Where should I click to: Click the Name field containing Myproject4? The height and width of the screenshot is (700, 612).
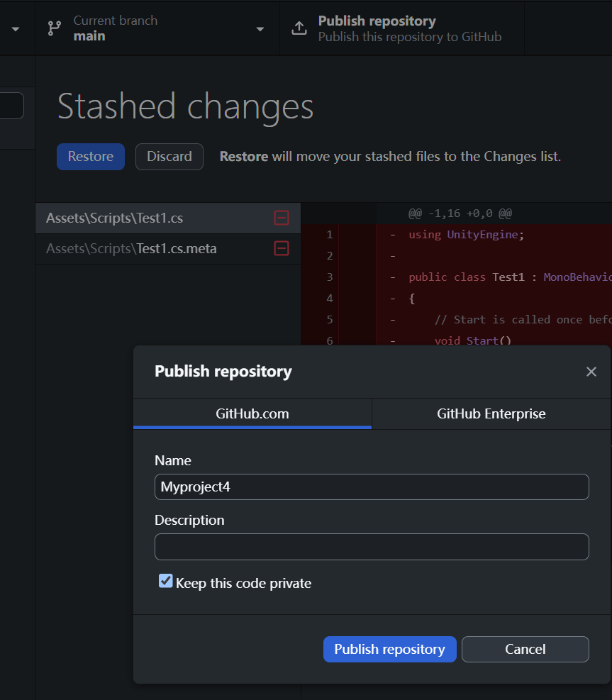(x=372, y=487)
